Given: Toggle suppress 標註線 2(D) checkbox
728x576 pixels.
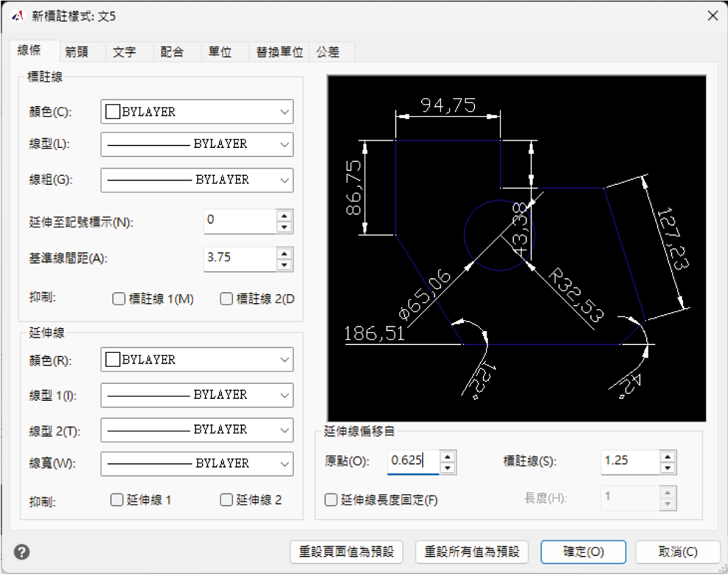Looking at the screenshot, I should (226, 299).
